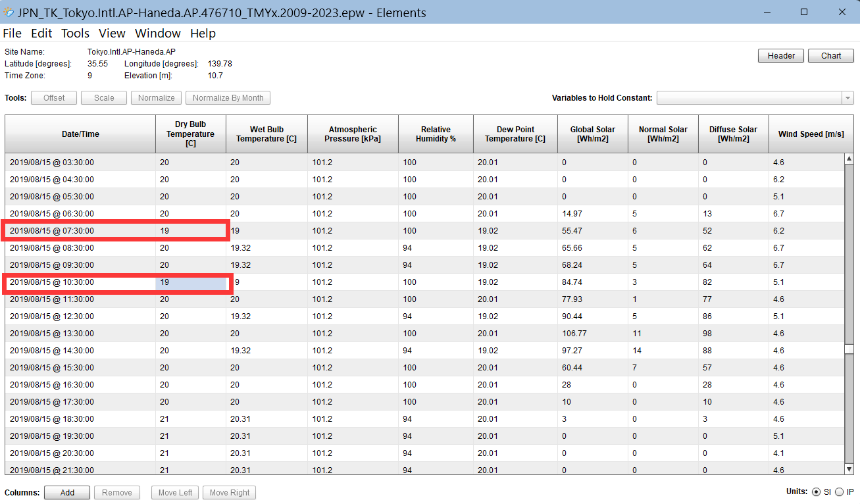
Task: Click the Add column button
Action: 67,493
